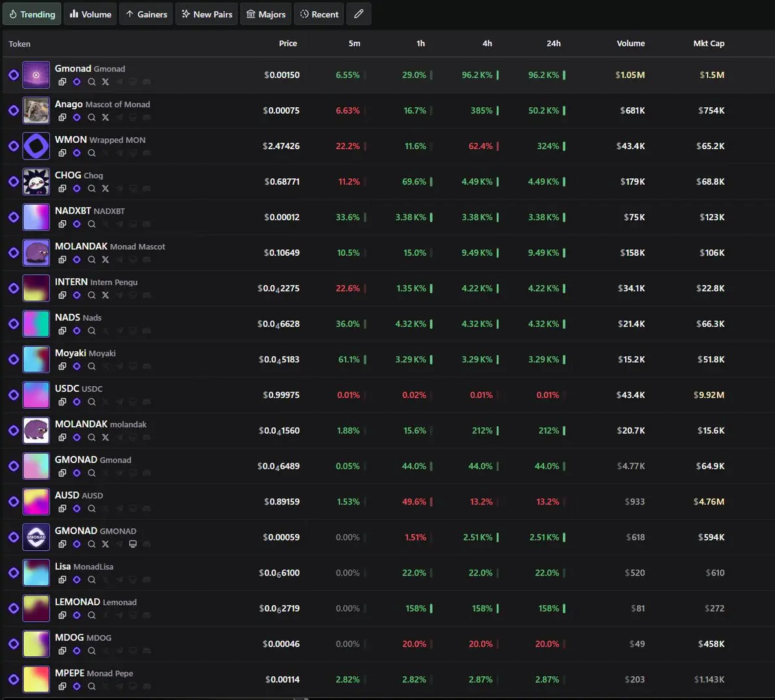The height and width of the screenshot is (700, 775).
Task: Open the Anago Mascot of Monad token
Action: pyautogui.click(x=102, y=104)
